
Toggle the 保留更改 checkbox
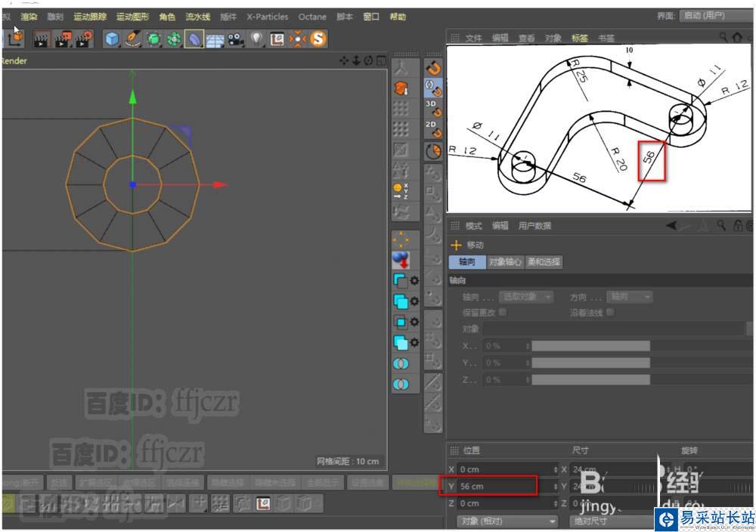tap(503, 312)
